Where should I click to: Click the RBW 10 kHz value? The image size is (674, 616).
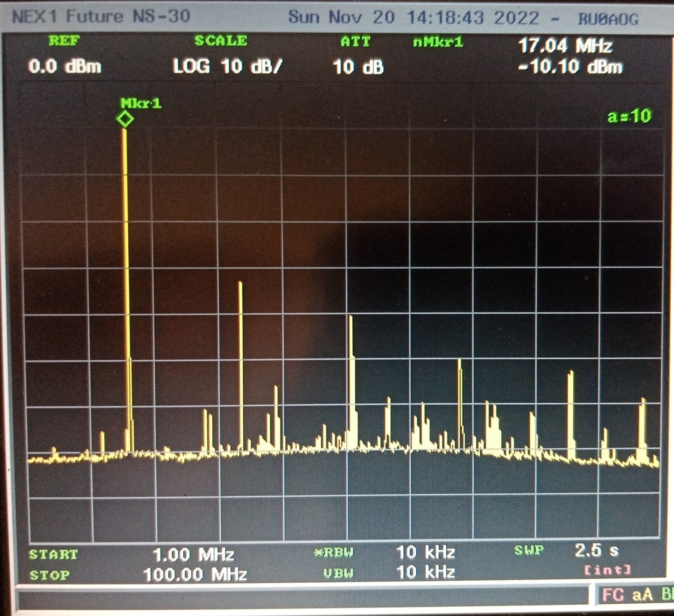pos(426,552)
